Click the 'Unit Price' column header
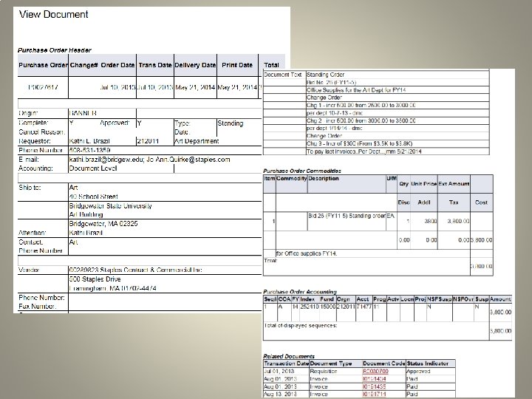The height and width of the screenshot is (399, 532). (x=424, y=184)
